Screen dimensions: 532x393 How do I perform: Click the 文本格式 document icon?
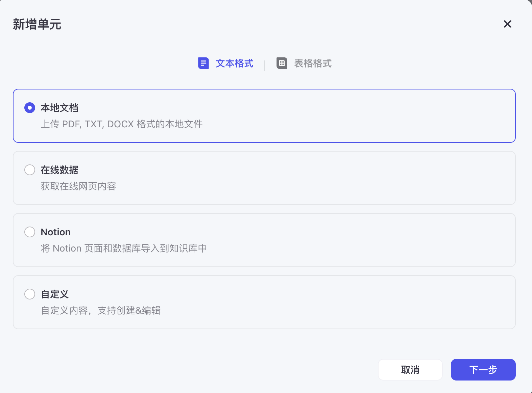coord(203,63)
